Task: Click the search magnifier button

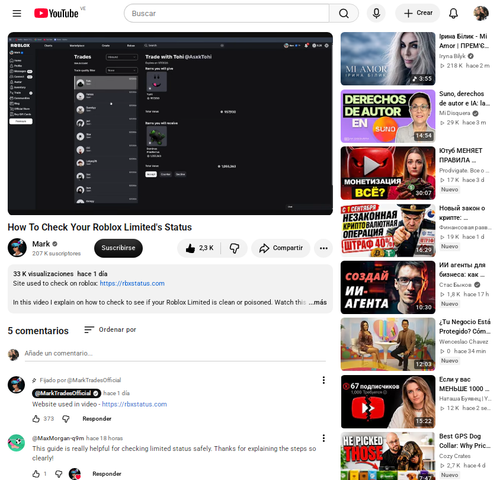Action: [x=344, y=13]
